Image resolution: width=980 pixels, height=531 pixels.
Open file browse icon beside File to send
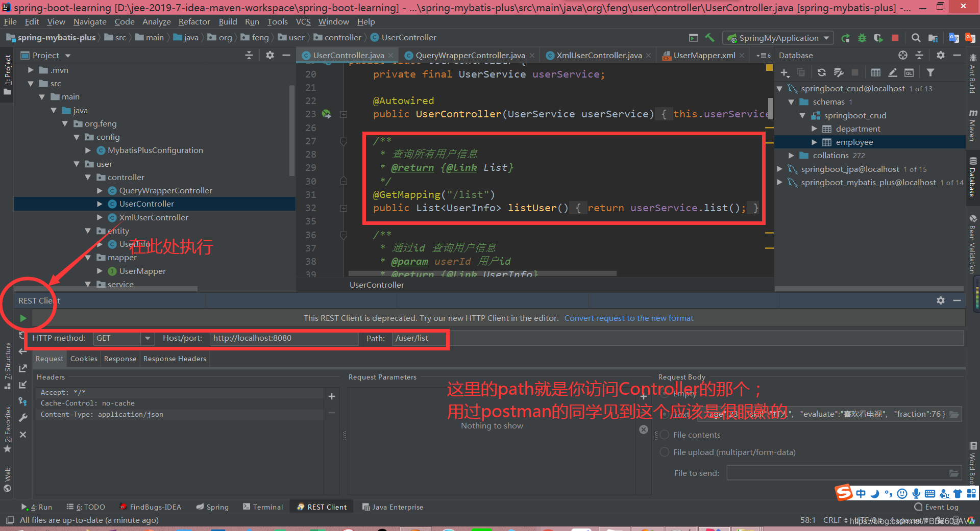click(953, 473)
